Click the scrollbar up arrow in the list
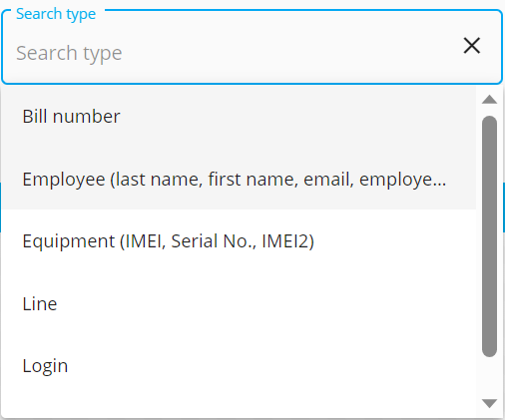The width and height of the screenshot is (505, 420). tap(489, 100)
